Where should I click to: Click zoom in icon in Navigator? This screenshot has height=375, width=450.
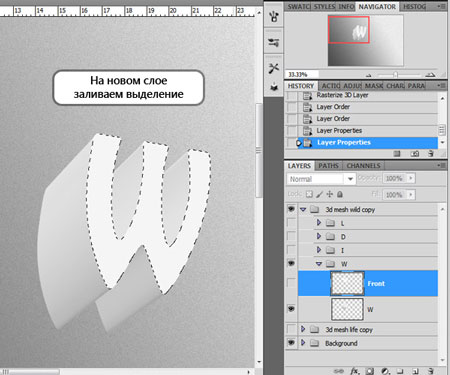[431, 75]
